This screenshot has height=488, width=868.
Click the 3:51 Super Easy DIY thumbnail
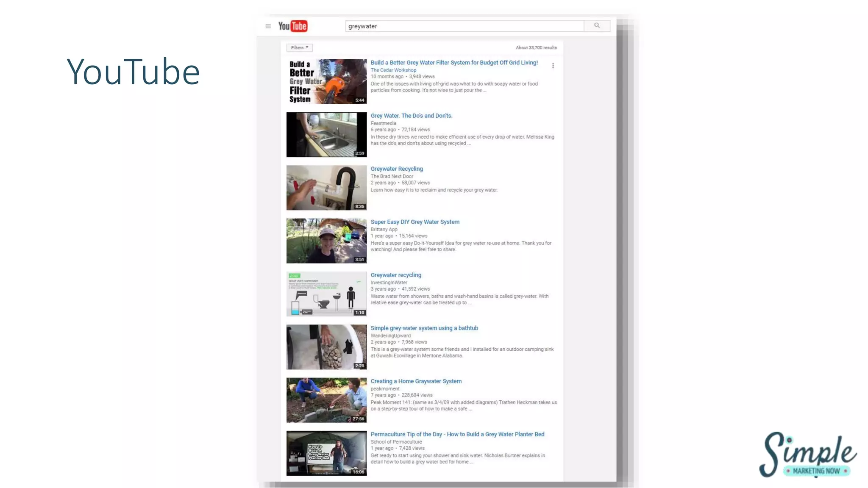(x=326, y=241)
